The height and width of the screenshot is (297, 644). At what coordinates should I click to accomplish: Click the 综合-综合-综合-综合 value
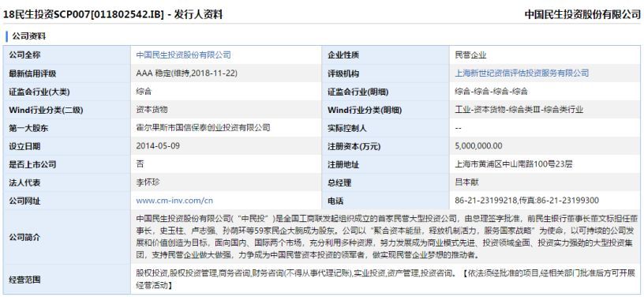coord(491,91)
